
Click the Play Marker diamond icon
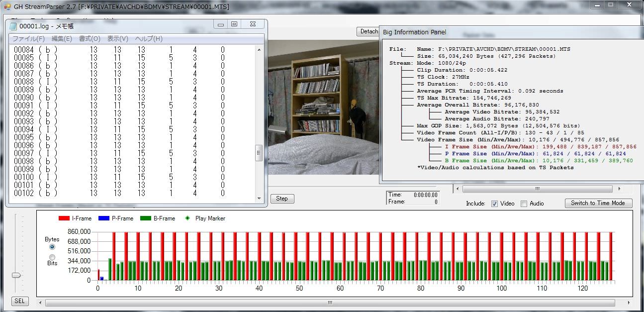tap(187, 218)
